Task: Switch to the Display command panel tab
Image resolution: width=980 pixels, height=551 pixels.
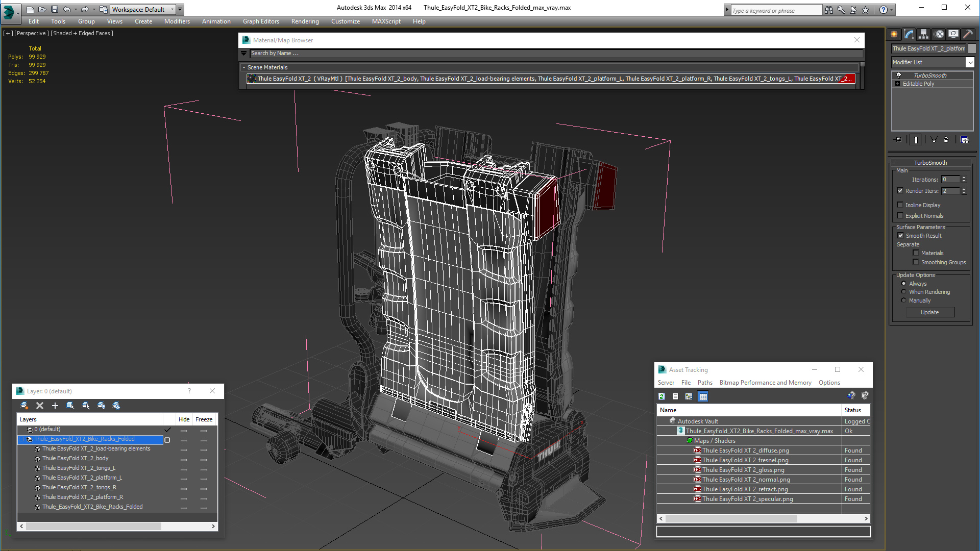Action: [953, 34]
